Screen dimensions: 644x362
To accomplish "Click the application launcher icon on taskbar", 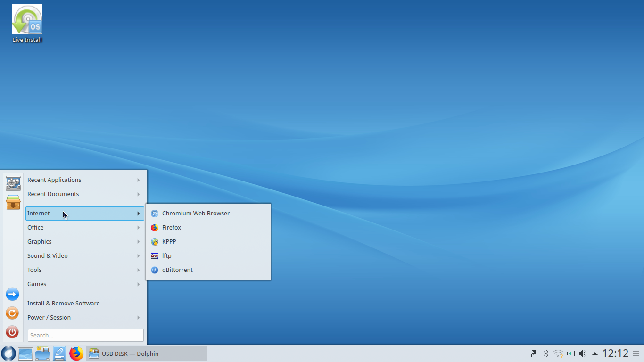I will (8, 354).
